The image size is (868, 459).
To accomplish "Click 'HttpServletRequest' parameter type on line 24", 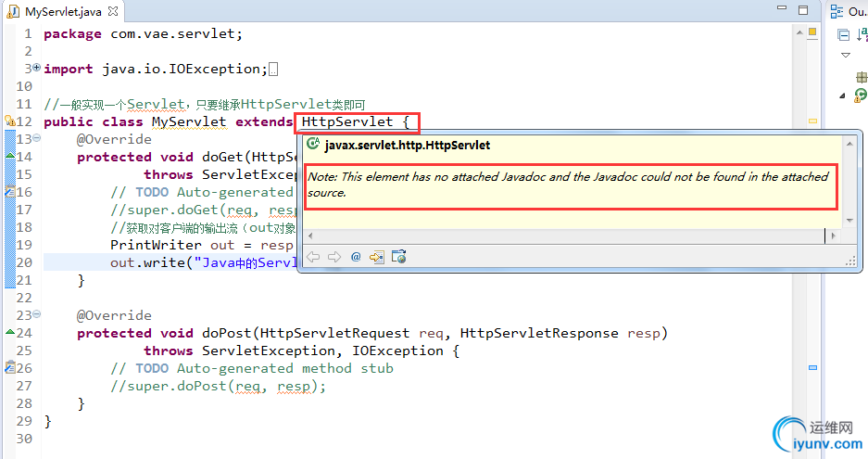I will coord(335,333).
